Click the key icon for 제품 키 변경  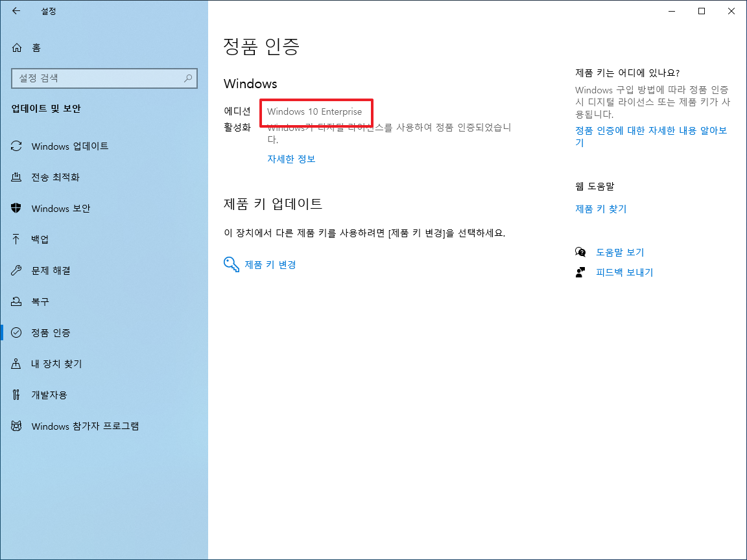tap(231, 264)
